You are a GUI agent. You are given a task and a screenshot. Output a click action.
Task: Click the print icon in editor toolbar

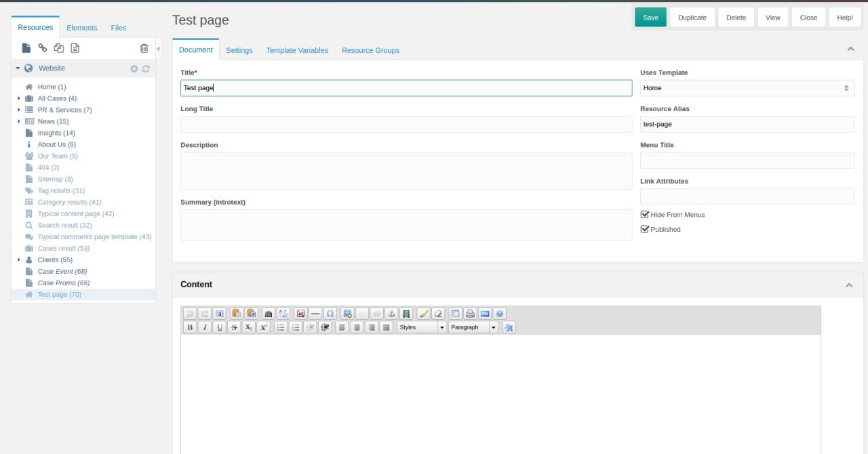tap(470, 314)
